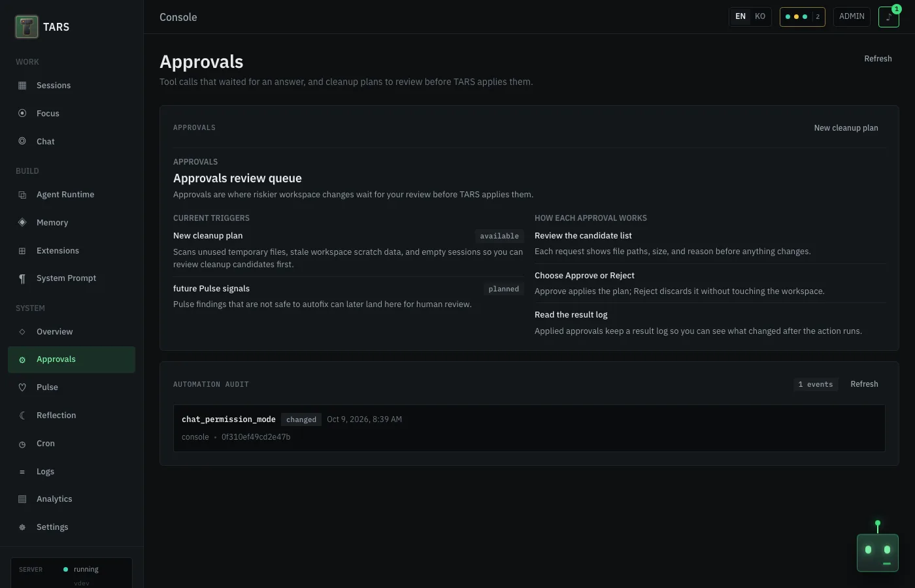Image resolution: width=915 pixels, height=588 pixels.
Task: Open the Reflection menu item
Action: click(x=71, y=416)
